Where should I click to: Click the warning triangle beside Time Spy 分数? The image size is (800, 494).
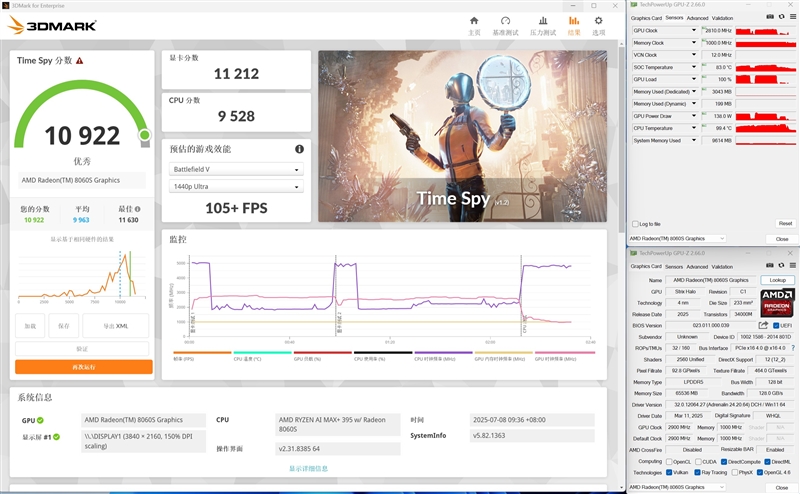79,61
